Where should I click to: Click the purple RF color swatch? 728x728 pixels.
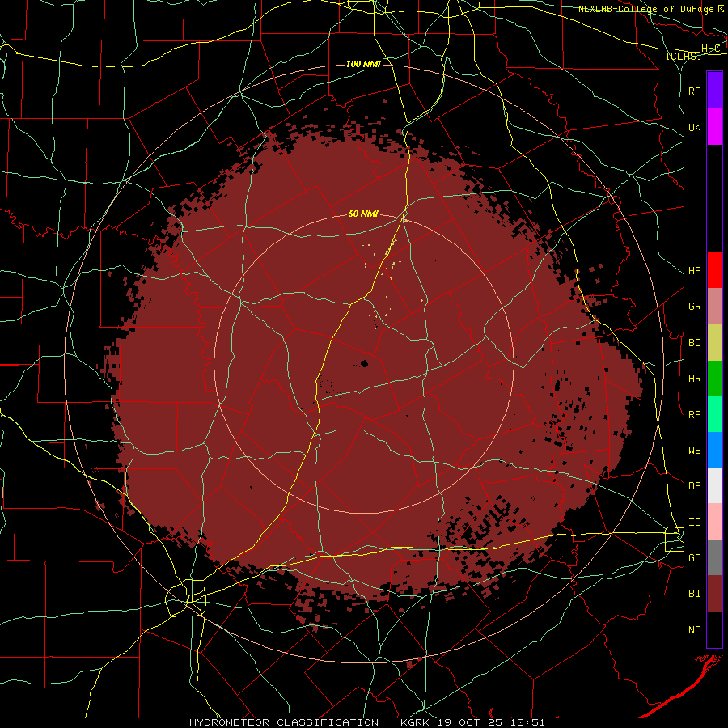pyautogui.click(x=714, y=91)
